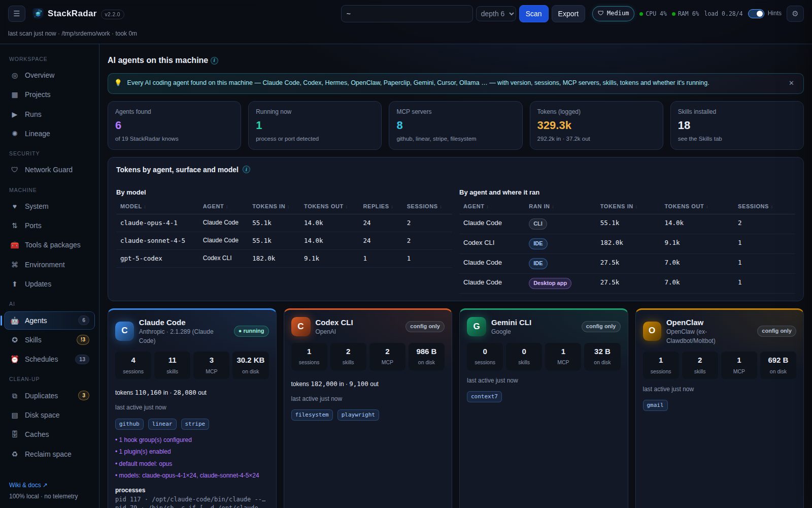812x508 pixels.
Task: Click the Reclaim space recycle icon
Action: tap(15, 454)
